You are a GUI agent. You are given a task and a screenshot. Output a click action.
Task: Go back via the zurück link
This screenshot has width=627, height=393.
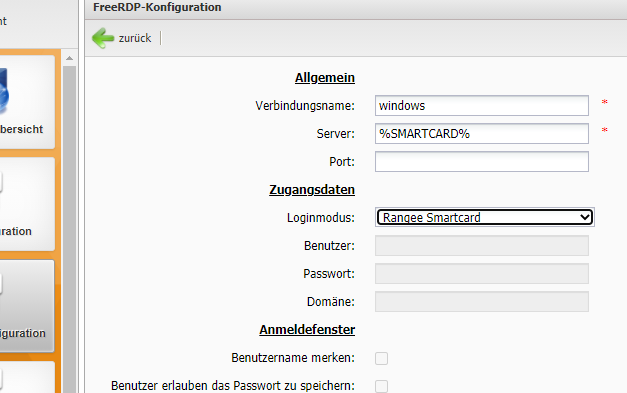135,38
